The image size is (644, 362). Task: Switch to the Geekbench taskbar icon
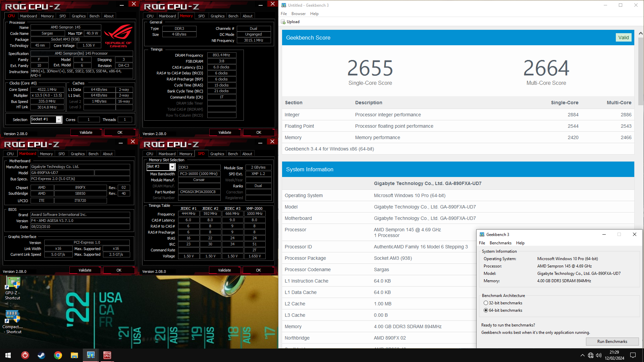[x=91, y=355]
